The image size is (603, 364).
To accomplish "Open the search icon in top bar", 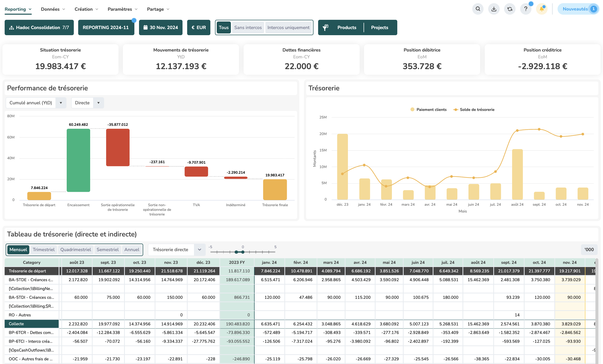I will 478,9.
